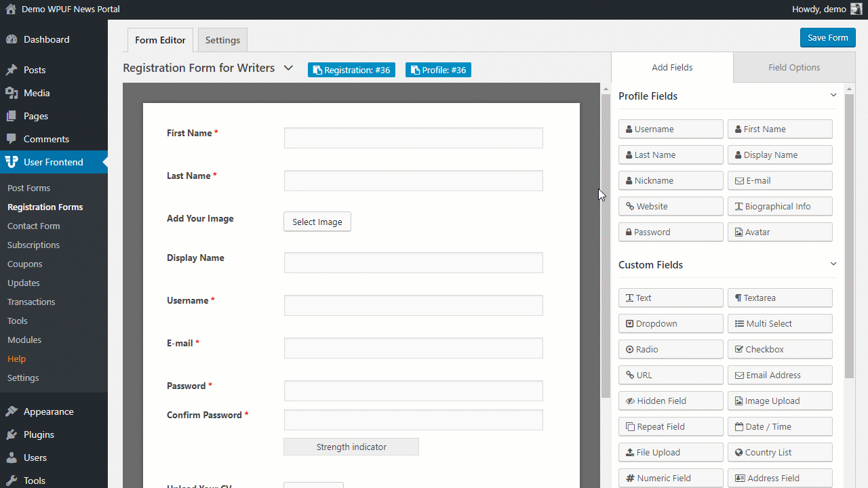Open the Field Options tab
Viewport: 868px width, 488px height.
(x=794, y=67)
